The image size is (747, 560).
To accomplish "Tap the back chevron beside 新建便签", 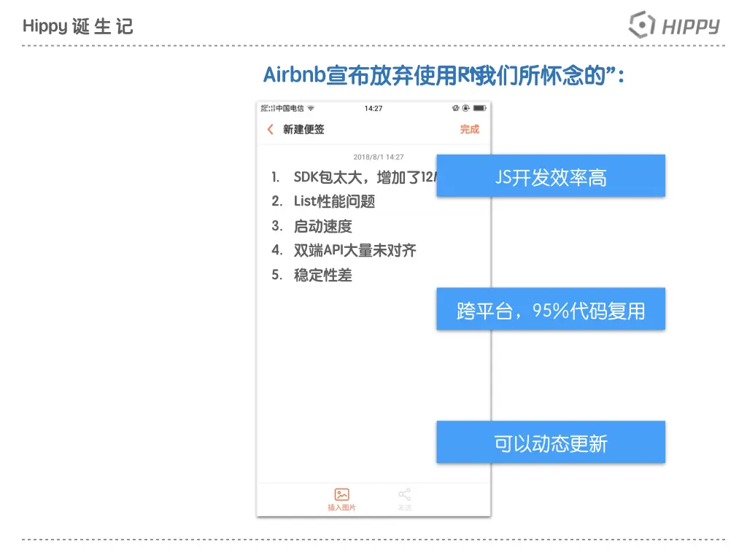I will point(271,130).
